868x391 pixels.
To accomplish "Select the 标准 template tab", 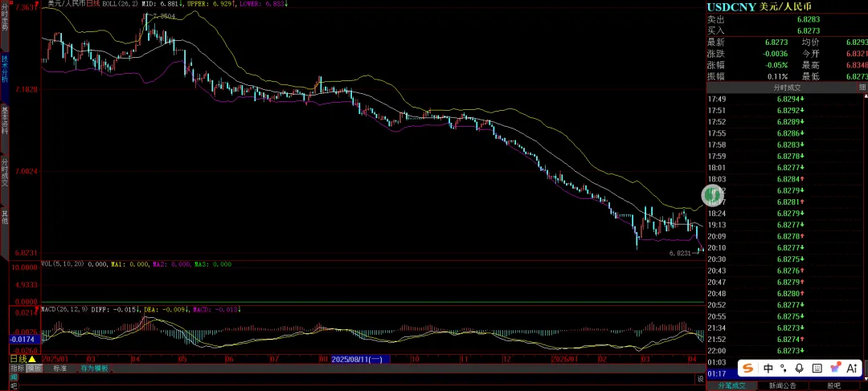I will coord(59,369).
